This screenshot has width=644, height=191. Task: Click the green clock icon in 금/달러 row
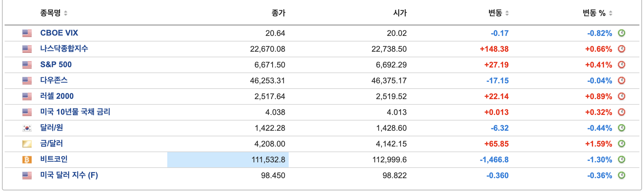tap(622, 144)
